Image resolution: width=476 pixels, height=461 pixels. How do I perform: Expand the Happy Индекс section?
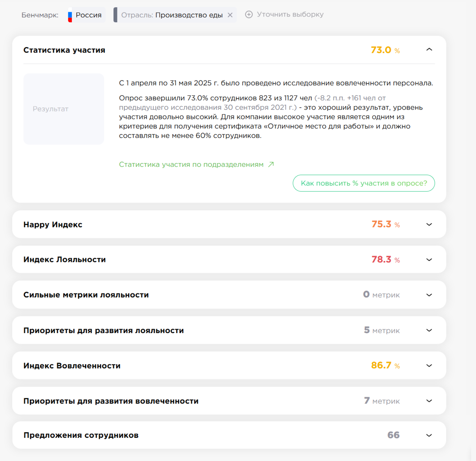[429, 224]
